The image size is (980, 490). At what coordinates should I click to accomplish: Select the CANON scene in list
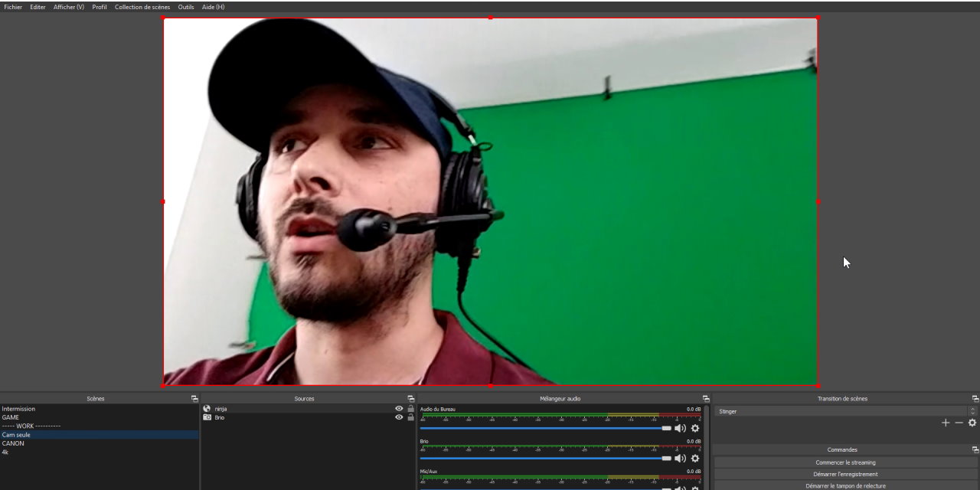coord(13,443)
